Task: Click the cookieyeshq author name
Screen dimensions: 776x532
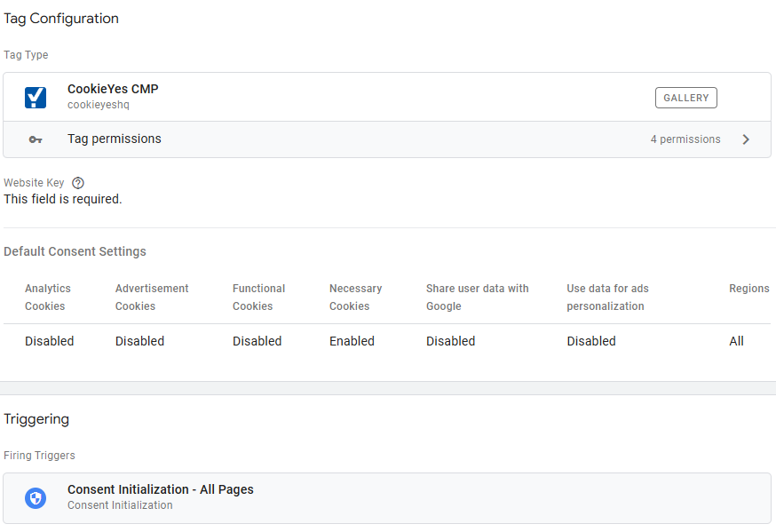Action: click(x=99, y=105)
